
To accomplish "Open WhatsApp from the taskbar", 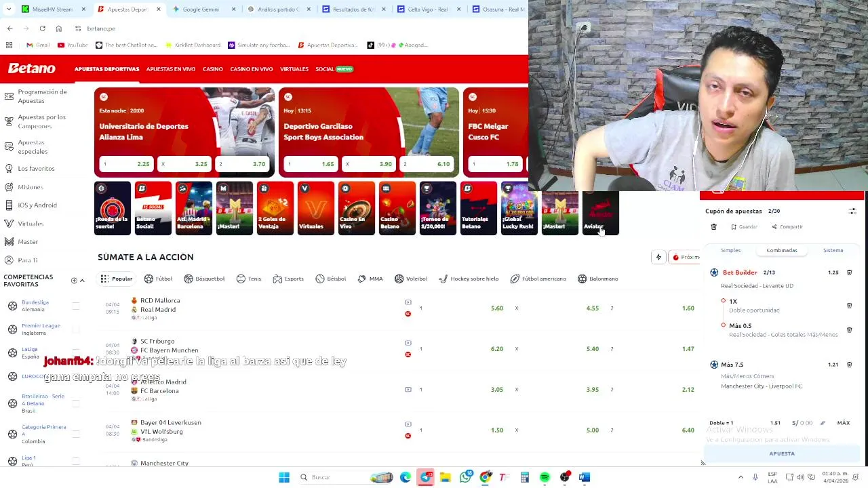I will pos(465,477).
